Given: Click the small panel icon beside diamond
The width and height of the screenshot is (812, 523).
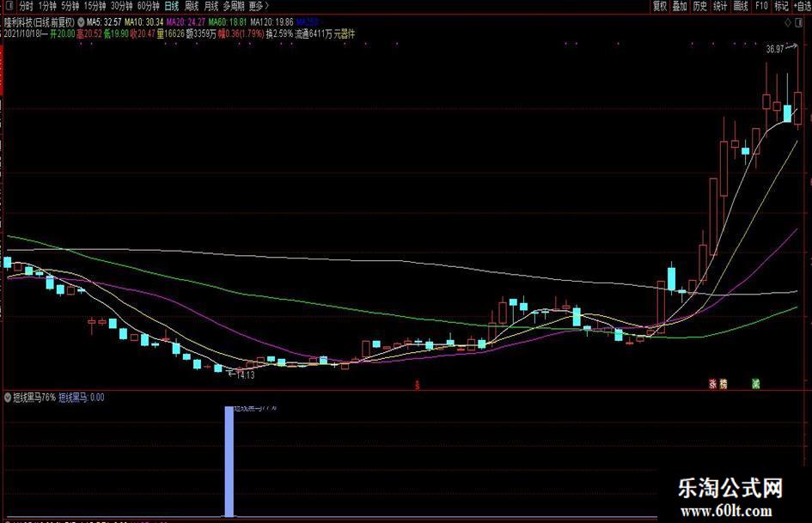Looking at the screenshot, I should (797, 23).
